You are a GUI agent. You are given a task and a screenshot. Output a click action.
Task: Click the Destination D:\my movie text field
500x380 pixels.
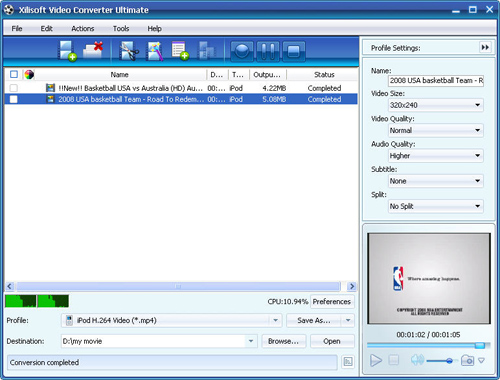[153, 341]
